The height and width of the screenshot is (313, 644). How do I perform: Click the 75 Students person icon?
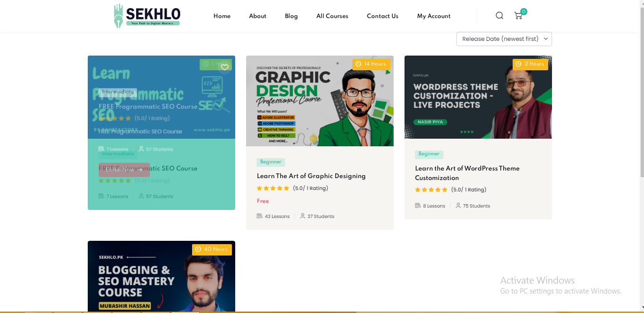458,206
